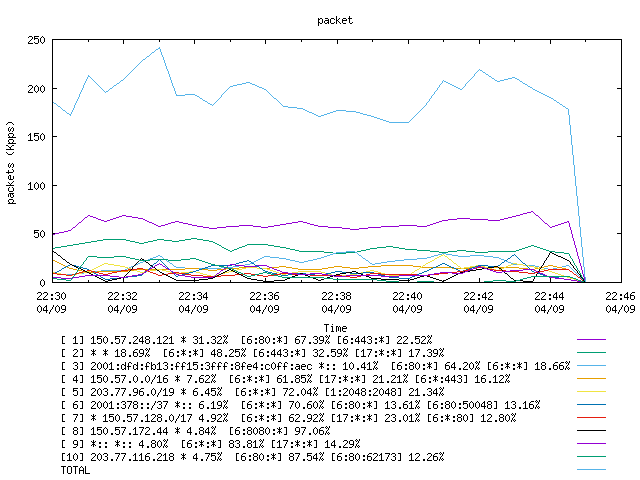Select legend entry [1] 150.57.248.121

tap(247, 340)
